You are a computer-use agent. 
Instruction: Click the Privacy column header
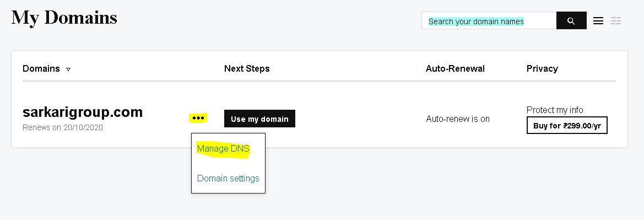click(x=542, y=69)
